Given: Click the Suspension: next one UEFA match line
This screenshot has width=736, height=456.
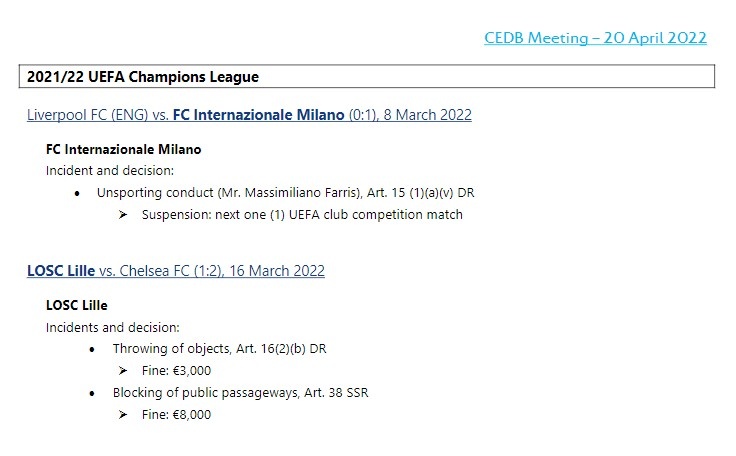Looking at the screenshot, I should (x=302, y=214).
